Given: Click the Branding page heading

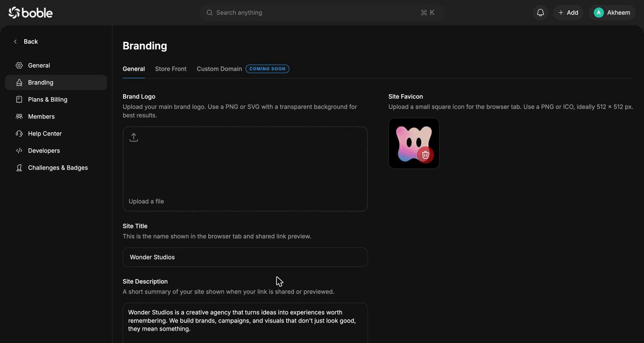Looking at the screenshot, I should (x=145, y=46).
